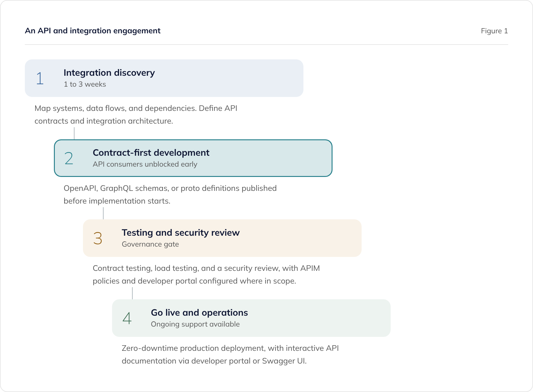Click the step number 2 numeral
This screenshot has width=533, height=392.
click(69, 158)
